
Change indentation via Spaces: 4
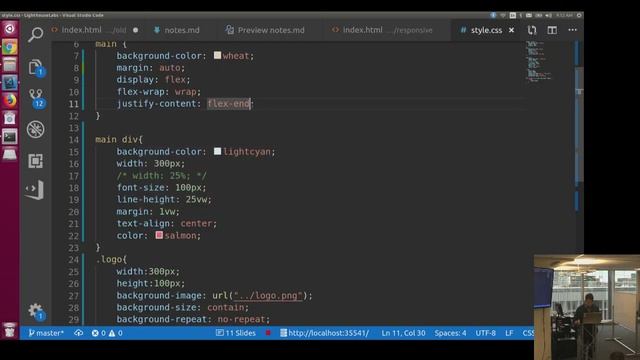click(450, 333)
